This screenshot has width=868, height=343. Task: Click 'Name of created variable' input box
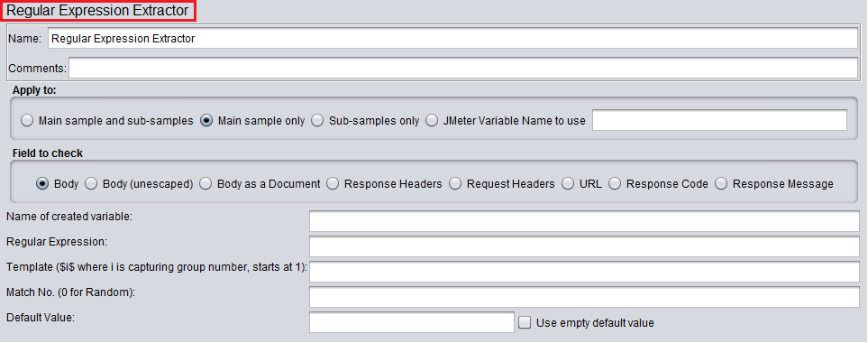point(584,221)
